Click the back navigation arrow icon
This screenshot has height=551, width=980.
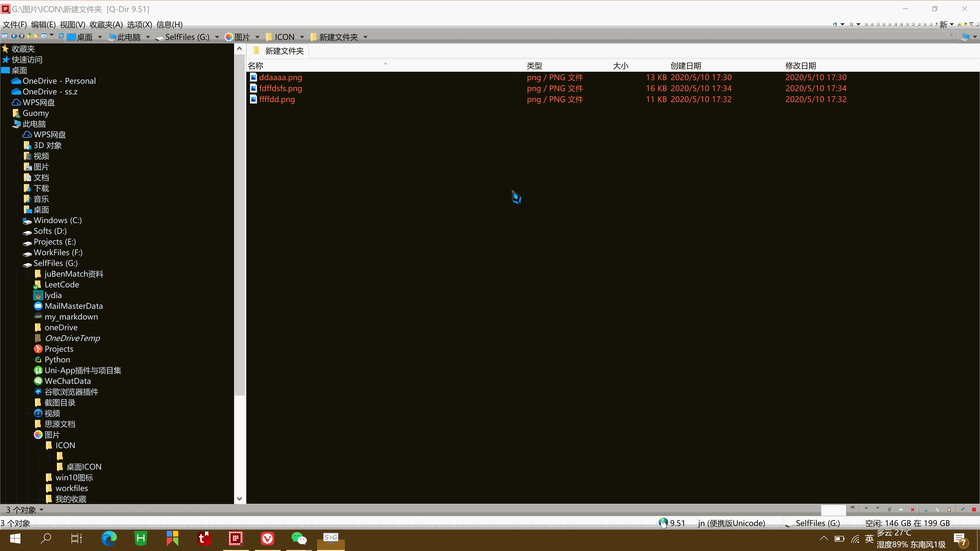(x=14, y=36)
